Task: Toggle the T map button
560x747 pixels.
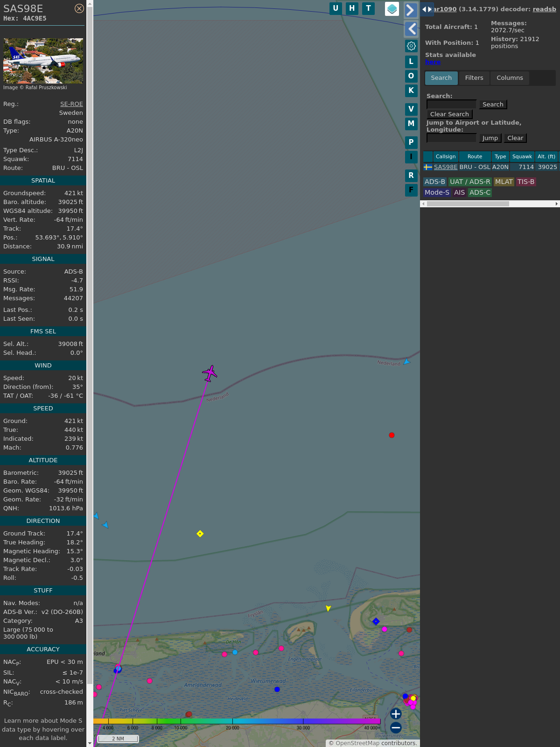Action: (368, 8)
